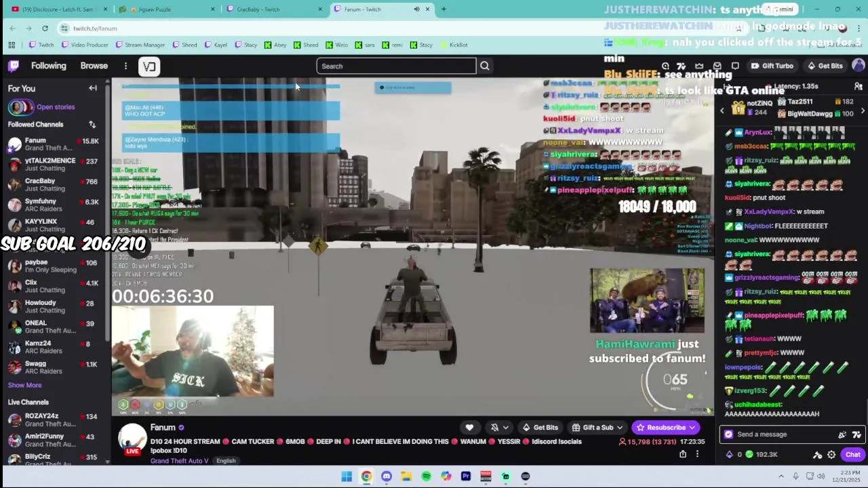Click the purple Chat send button
The image size is (868, 488).
853,455
